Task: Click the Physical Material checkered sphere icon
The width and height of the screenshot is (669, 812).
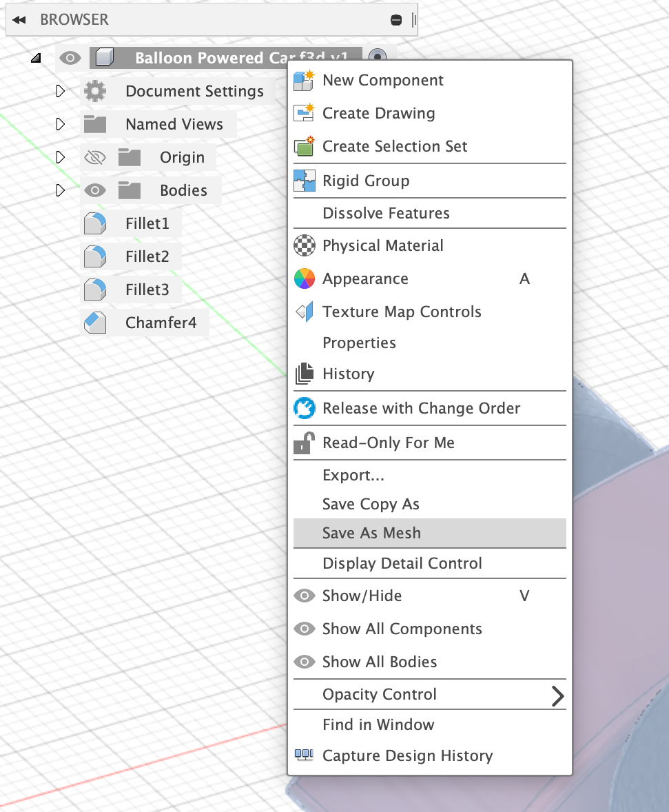Action: coord(304,245)
